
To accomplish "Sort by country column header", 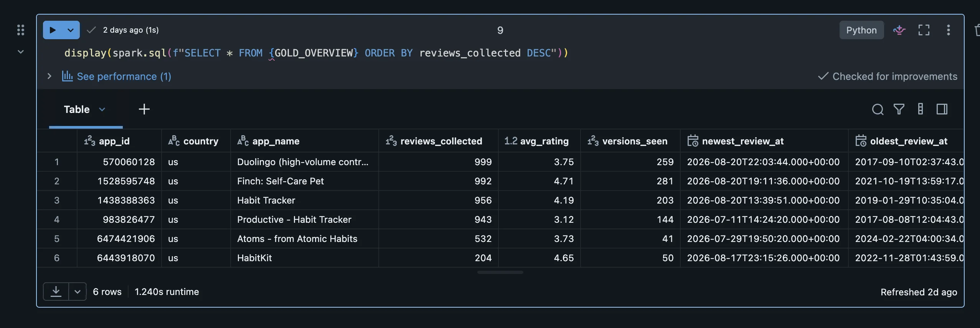I will (196, 141).
